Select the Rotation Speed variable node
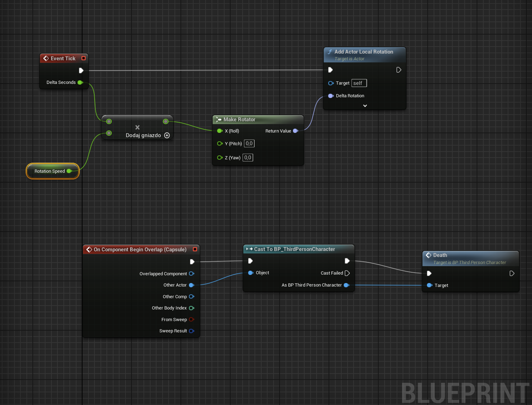Image resolution: width=532 pixels, height=405 pixels. [53, 171]
